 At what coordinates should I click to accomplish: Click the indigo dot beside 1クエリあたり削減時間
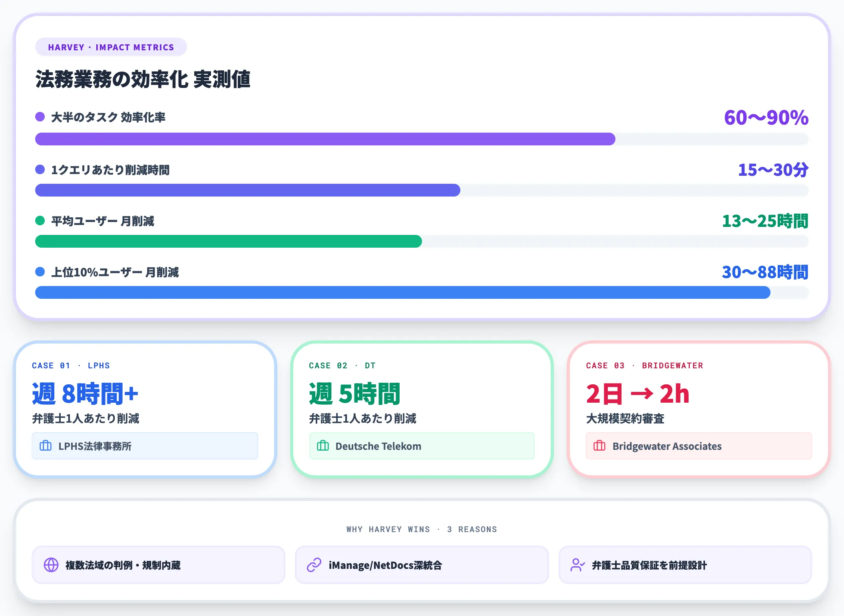click(40, 169)
